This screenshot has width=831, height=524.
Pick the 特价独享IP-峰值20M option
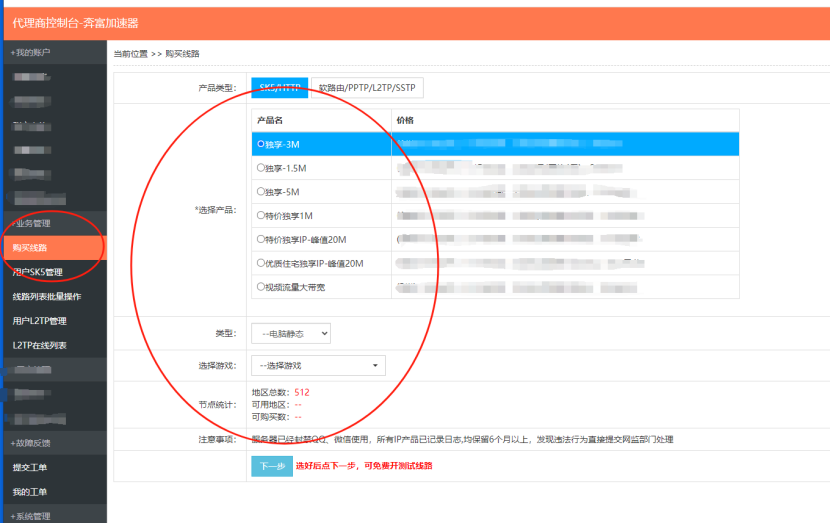(x=261, y=239)
